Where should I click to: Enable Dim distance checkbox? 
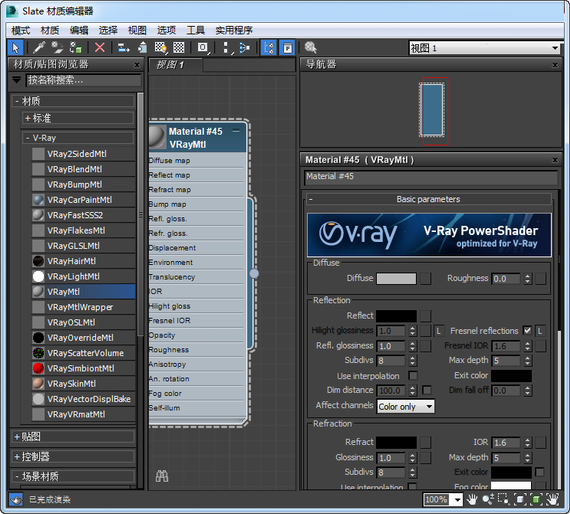coord(427,390)
